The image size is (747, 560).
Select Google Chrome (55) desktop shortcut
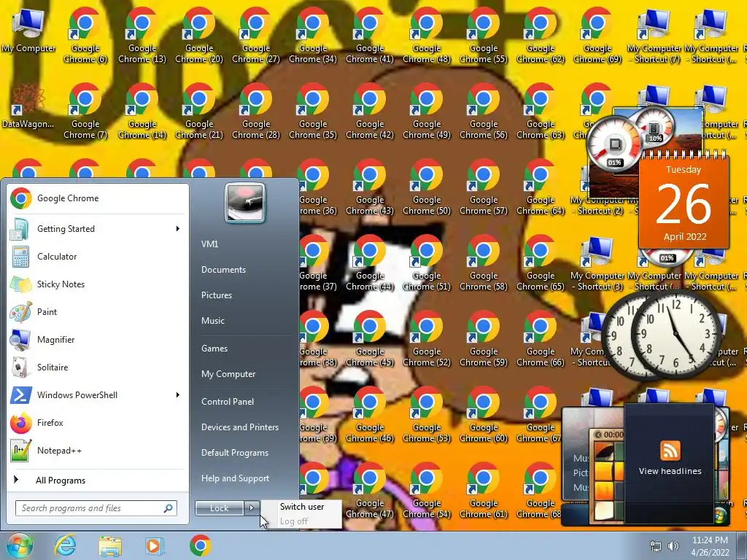click(x=484, y=35)
